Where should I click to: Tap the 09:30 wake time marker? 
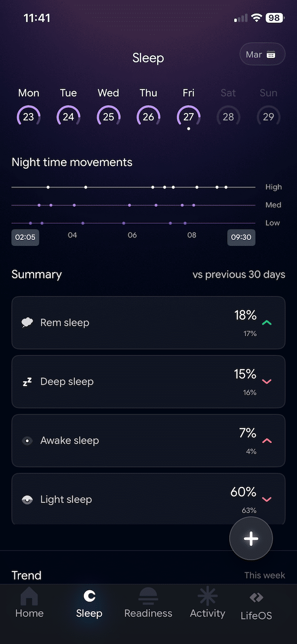(x=241, y=237)
